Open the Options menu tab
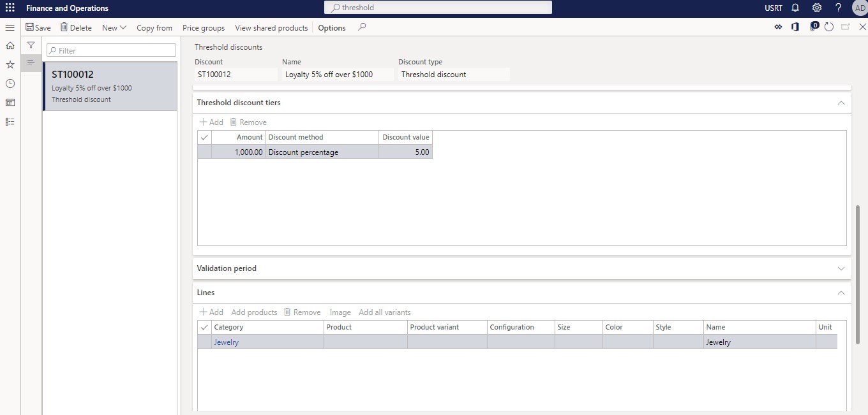Image resolution: width=868 pixels, height=415 pixels. [x=332, y=27]
